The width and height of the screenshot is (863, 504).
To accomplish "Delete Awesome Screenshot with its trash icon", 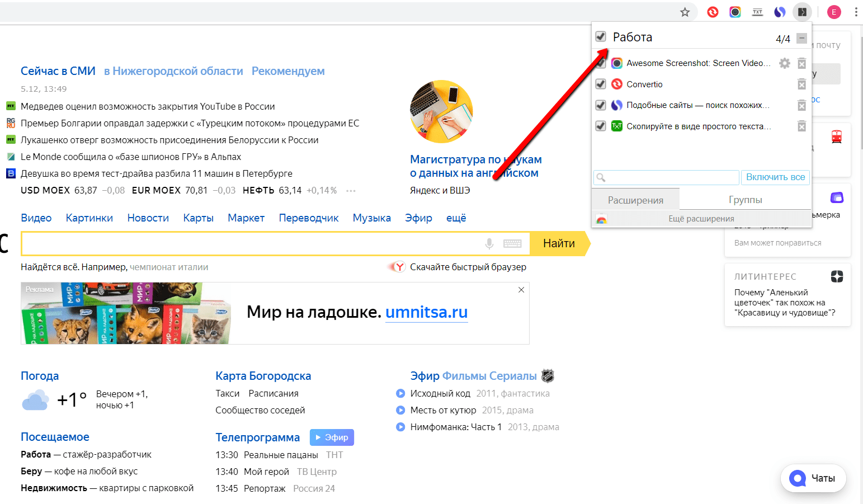I will [x=801, y=63].
